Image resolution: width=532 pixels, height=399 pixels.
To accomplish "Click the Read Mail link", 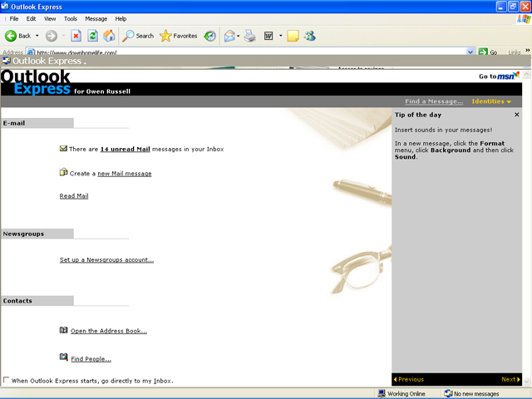I will pos(74,196).
